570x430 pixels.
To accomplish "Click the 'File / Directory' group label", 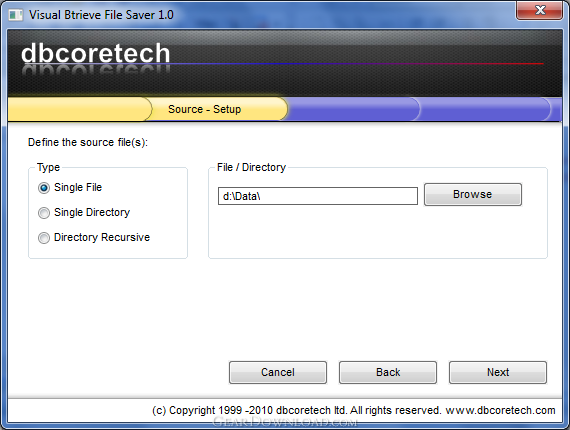I will tap(252, 167).
